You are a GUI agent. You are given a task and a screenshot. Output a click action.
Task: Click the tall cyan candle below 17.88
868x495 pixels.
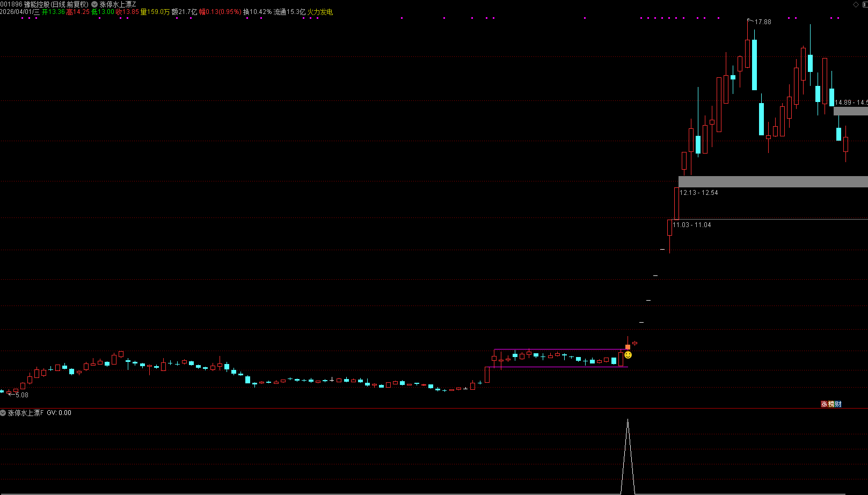click(754, 64)
